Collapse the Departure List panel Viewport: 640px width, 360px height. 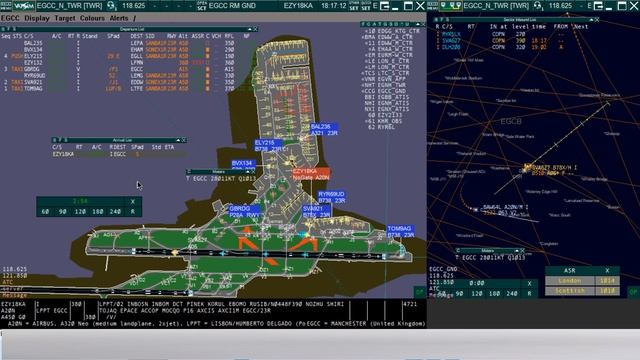click(249, 29)
